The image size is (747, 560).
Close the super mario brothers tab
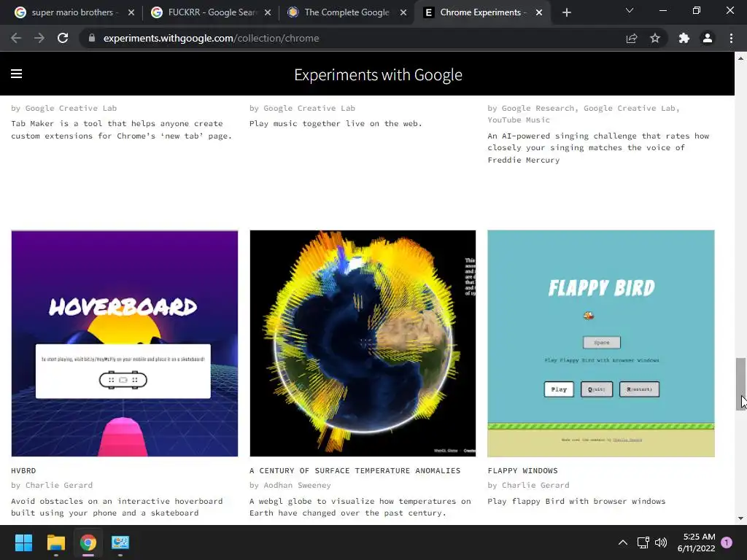131,13
